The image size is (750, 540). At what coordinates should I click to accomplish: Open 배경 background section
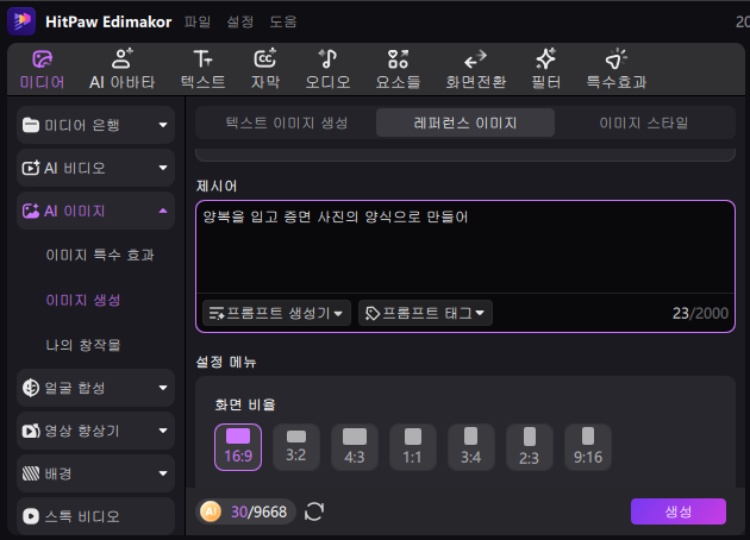click(96, 474)
